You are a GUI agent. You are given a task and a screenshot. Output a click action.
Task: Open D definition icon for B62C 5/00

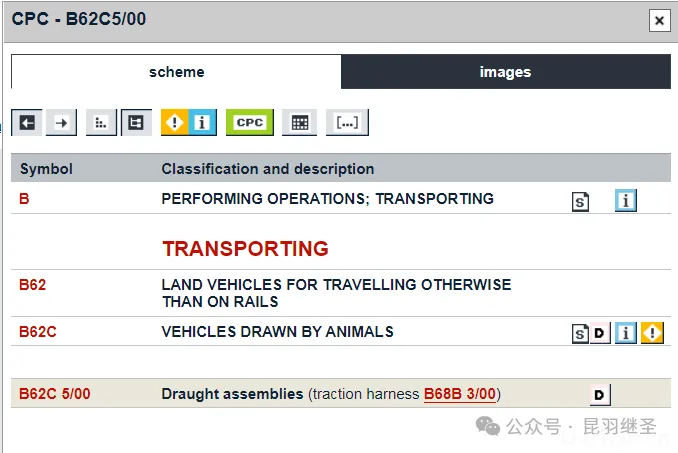pyautogui.click(x=600, y=395)
